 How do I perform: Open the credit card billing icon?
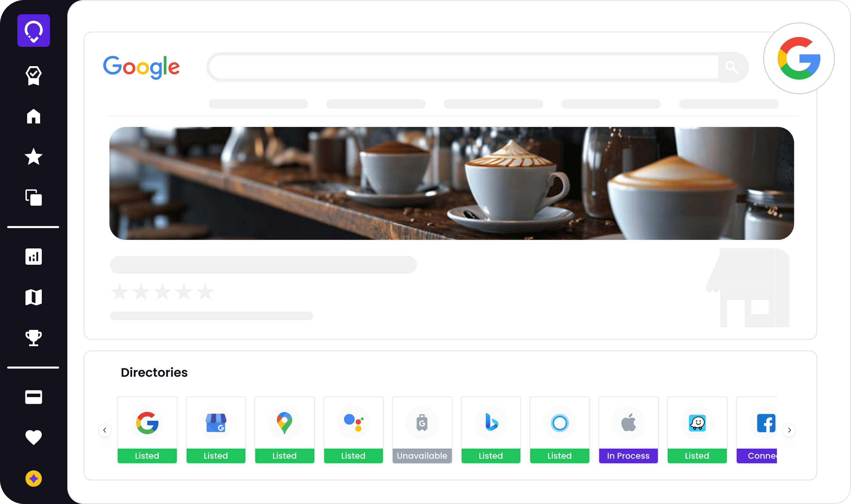(33, 397)
